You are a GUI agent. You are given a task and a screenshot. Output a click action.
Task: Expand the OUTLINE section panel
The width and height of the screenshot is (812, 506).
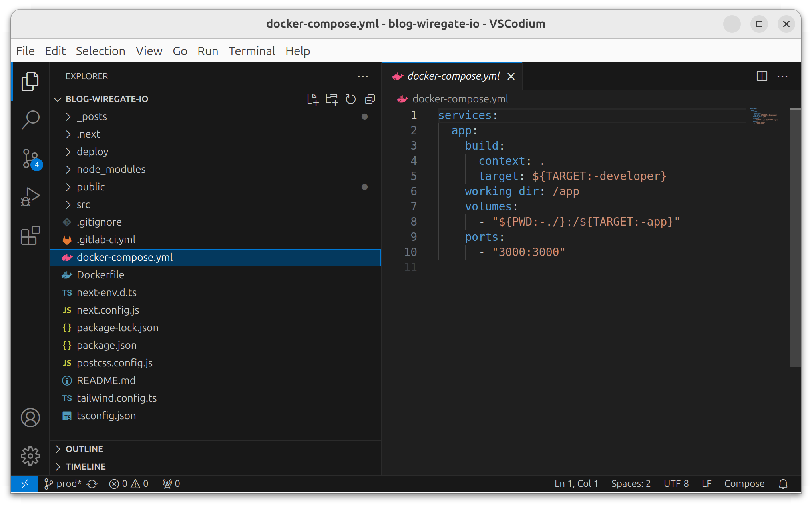(59, 448)
